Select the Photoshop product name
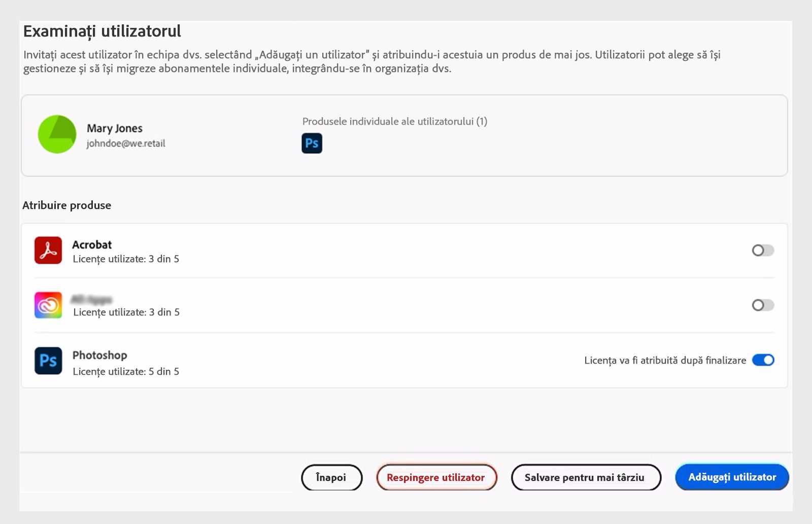This screenshot has height=524, width=812. pyautogui.click(x=99, y=355)
